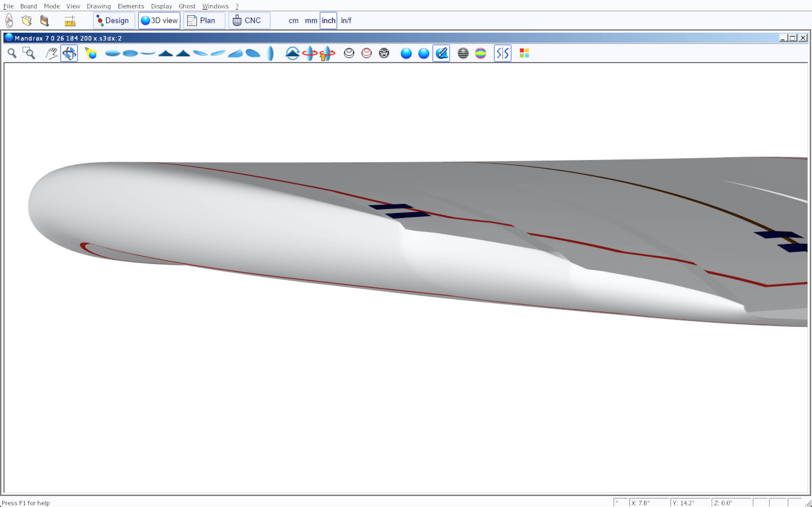812x507 pixels.
Task: Switch units to mm
Action: coord(311,21)
